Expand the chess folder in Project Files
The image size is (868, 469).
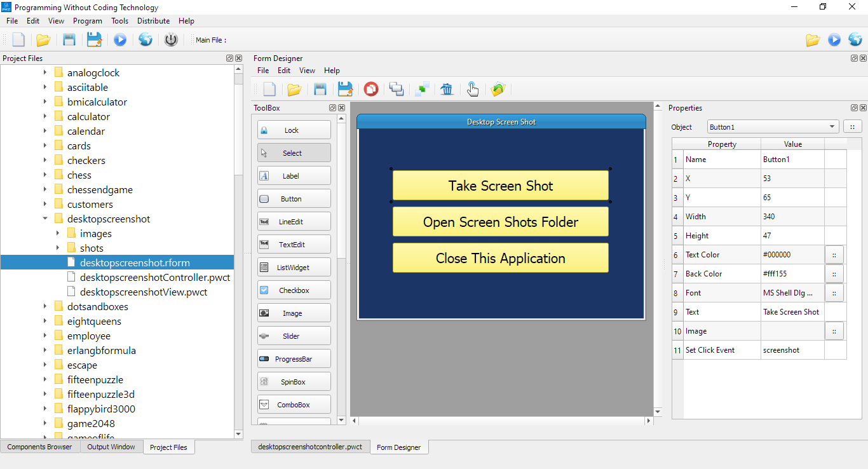click(45, 175)
